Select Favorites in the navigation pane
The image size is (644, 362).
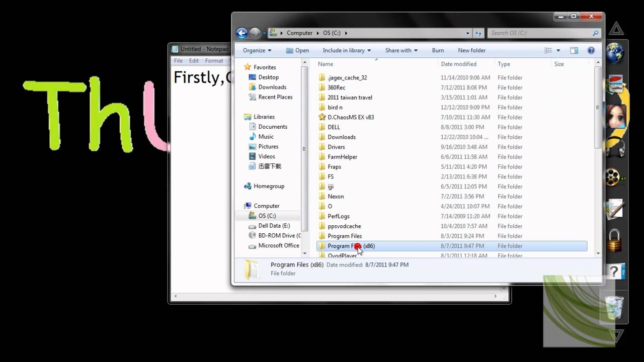pyautogui.click(x=265, y=67)
